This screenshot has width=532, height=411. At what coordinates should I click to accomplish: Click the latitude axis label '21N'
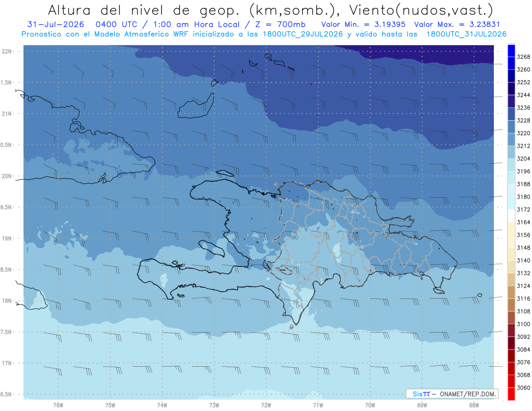point(7,114)
